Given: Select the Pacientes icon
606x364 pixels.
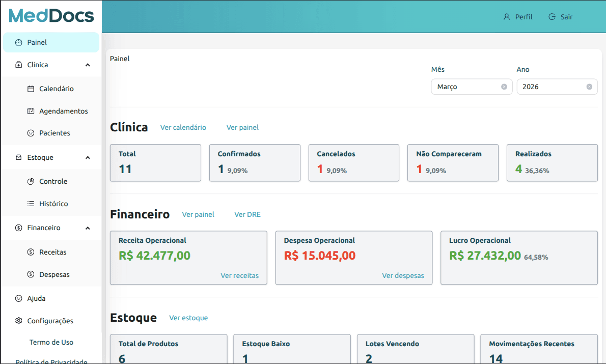Looking at the screenshot, I should 30,133.
